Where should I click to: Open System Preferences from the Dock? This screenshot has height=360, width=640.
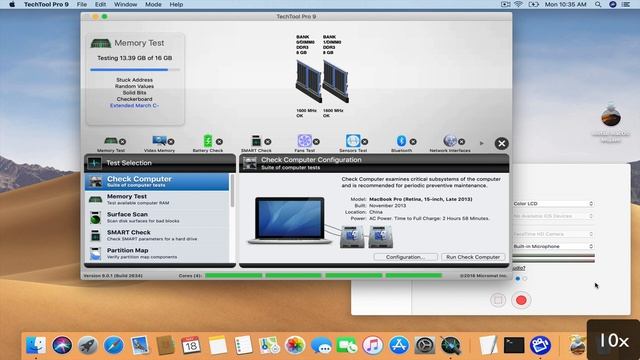click(424, 345)
